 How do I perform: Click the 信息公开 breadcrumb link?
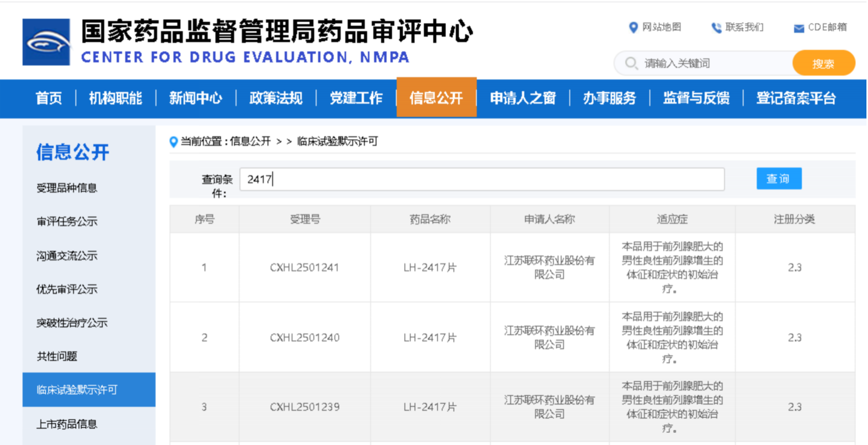pyautogui.click(x=250, y=141)
